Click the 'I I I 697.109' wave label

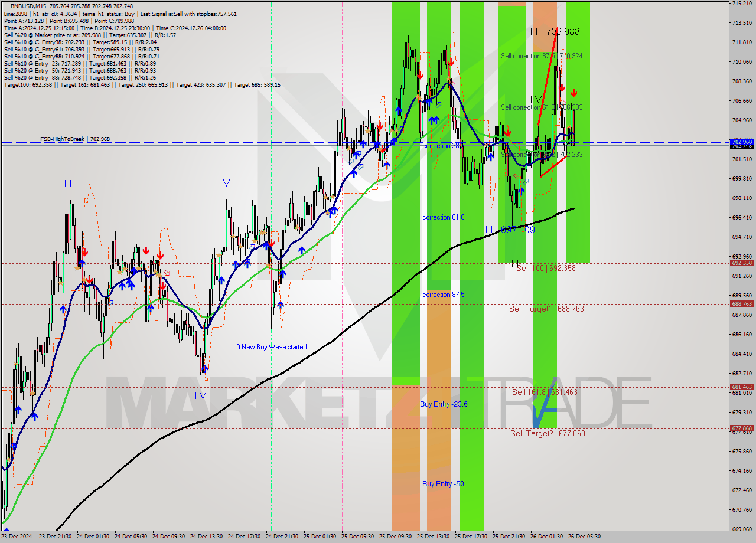pos(510,230)
